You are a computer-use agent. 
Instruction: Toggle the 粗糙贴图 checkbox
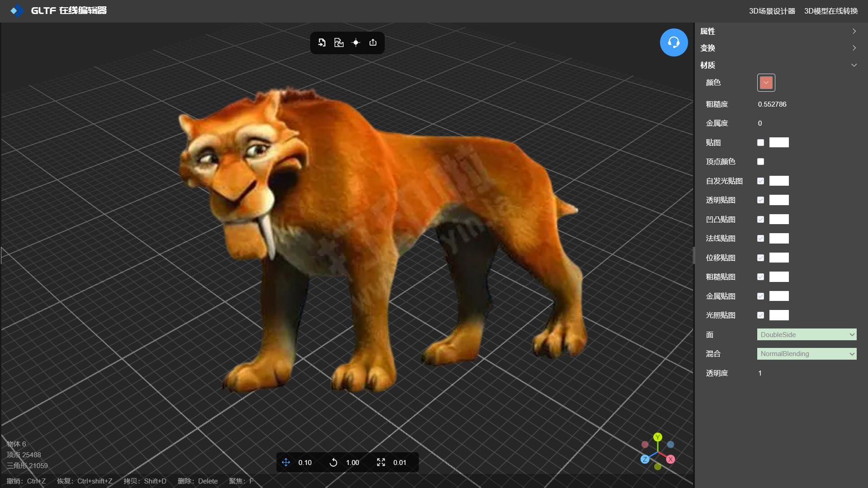(760, 277)
